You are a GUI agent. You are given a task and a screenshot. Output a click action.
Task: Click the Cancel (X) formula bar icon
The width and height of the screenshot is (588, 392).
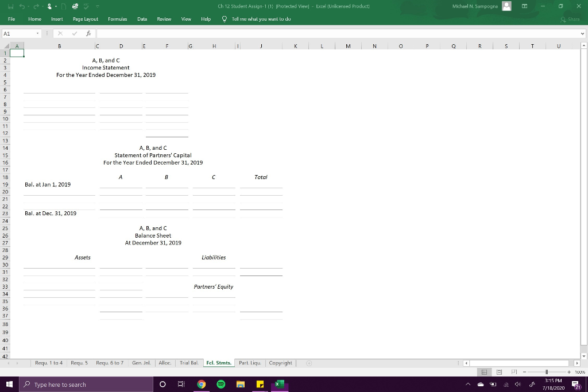pyautogui.click(x=60, y=34)
